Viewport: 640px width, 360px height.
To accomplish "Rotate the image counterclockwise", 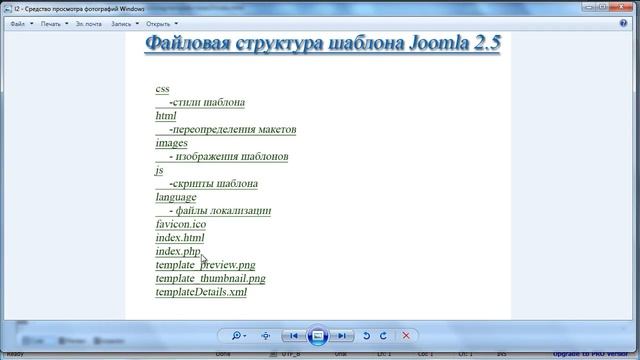I will click(367, 336).
